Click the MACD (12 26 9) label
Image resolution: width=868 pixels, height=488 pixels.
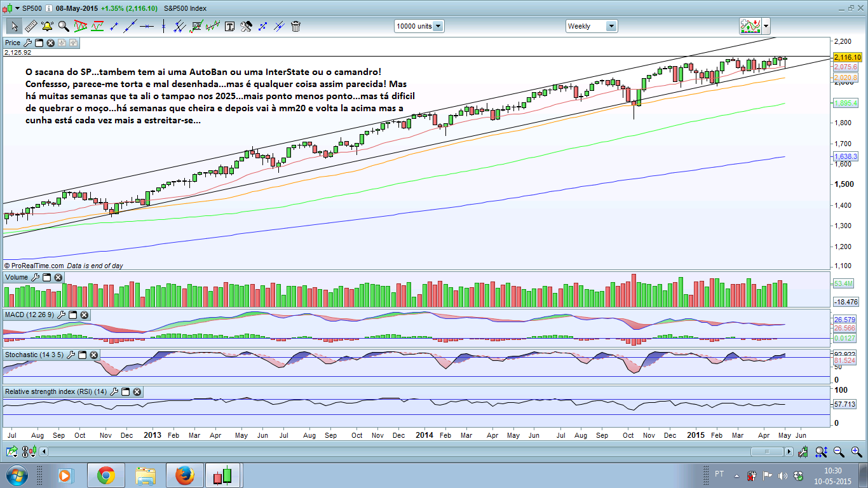coord(29,315)
